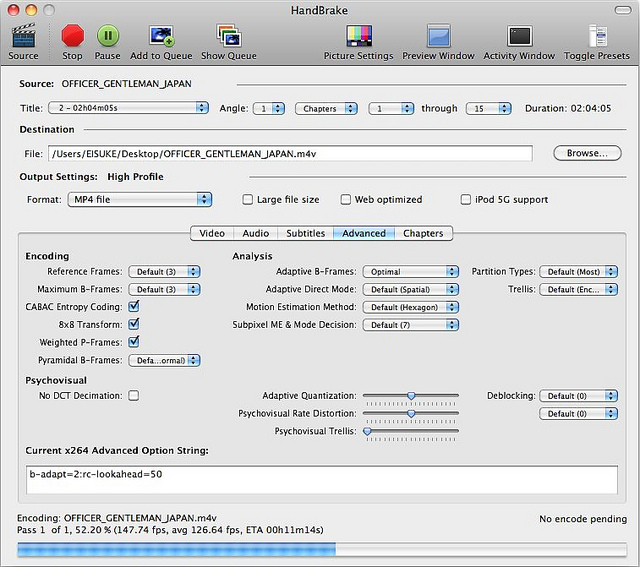Screen dimensions: 640x567
Task: Enable No DCT Decimation
Action: click(x=133, y=396)
